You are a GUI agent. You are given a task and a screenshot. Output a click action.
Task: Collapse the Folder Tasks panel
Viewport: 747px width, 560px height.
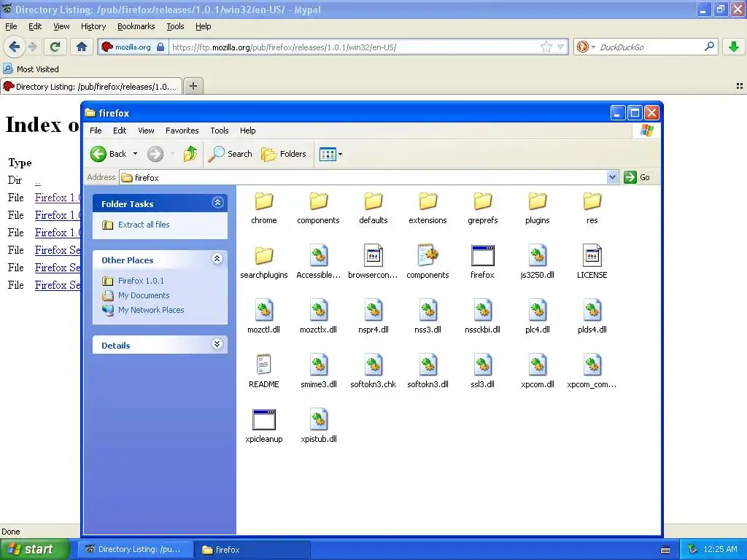click(217, 203)
